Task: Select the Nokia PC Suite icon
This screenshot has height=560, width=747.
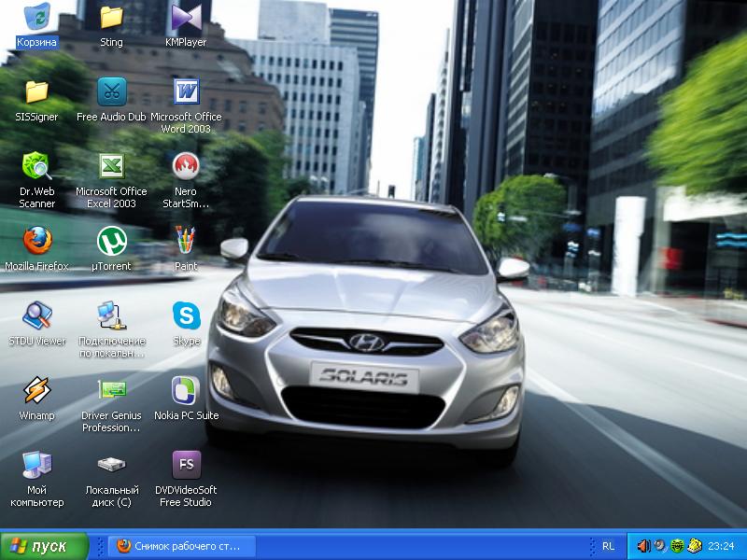Action: [186, 390]
